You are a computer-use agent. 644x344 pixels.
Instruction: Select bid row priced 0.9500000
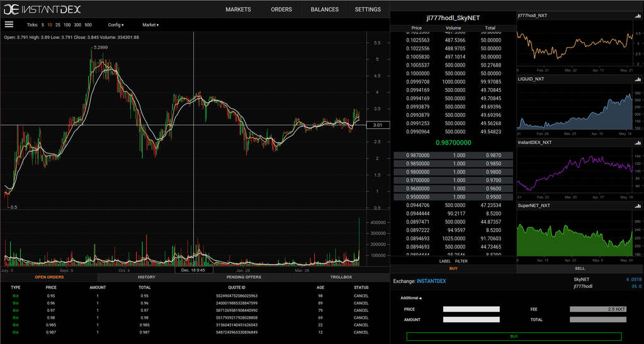point(453,197)
